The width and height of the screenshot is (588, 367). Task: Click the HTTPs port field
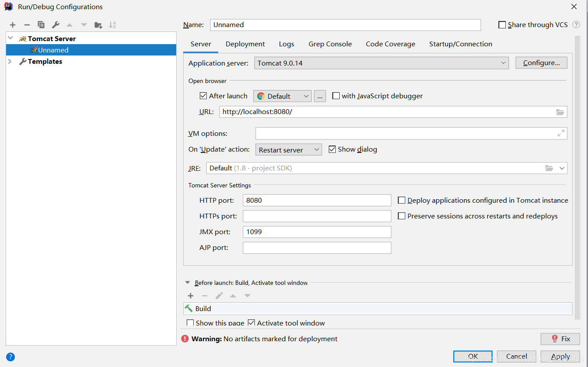[317, 216]
